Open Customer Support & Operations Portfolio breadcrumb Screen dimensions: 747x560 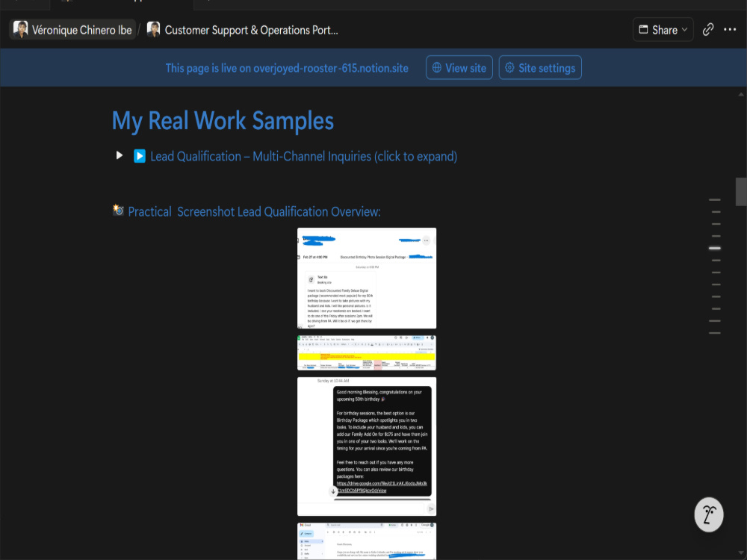[x=243, y=30]
